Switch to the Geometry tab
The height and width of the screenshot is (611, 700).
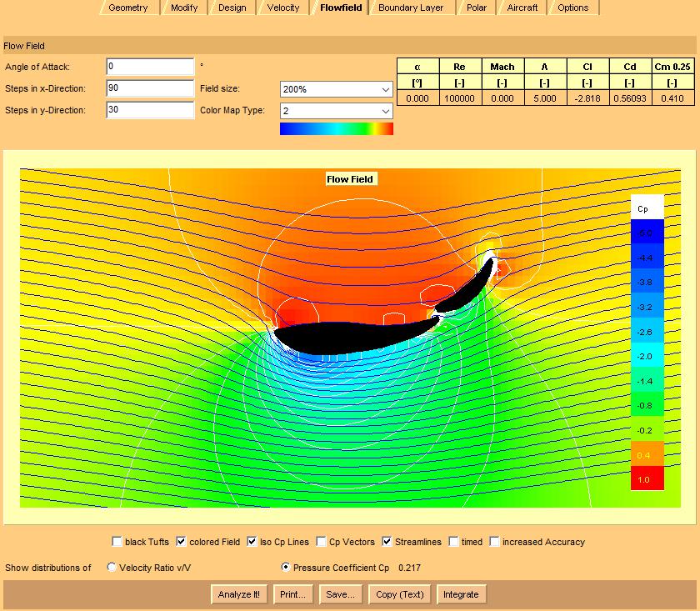(127, 8)
